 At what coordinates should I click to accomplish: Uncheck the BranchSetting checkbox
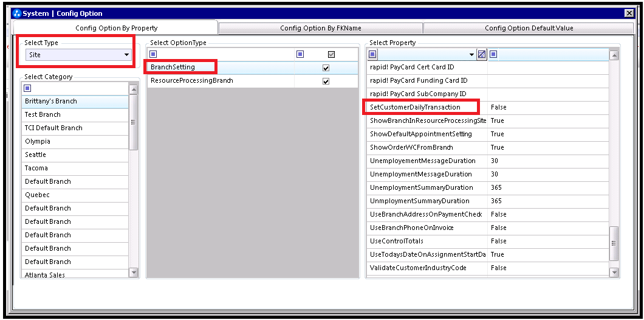(x=326, y=68)
